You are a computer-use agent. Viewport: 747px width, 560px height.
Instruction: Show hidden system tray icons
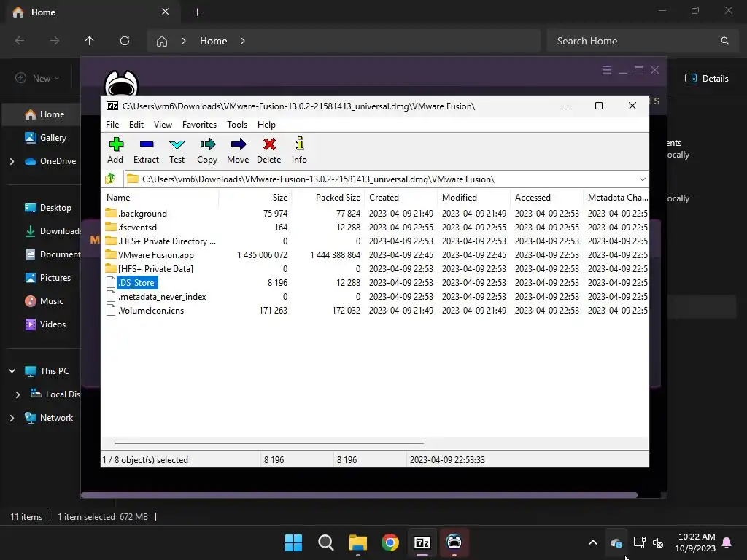pyautogui.click(x=593, y=542)
